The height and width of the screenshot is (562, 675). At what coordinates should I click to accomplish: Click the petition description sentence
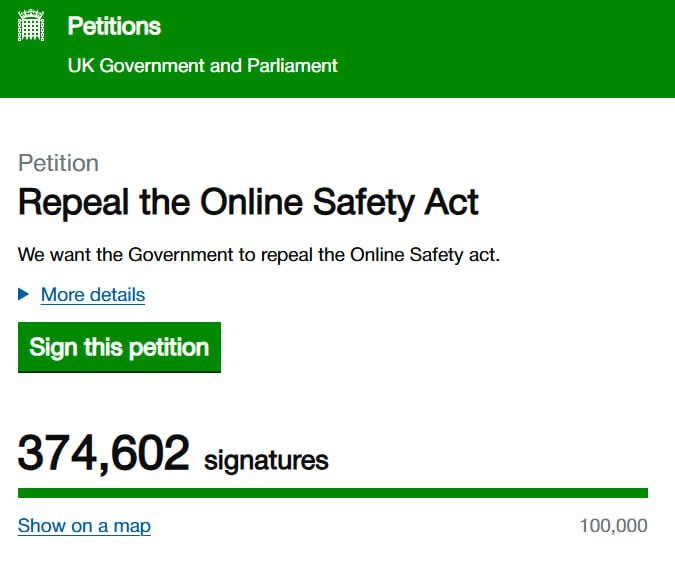tap(258, 254)
